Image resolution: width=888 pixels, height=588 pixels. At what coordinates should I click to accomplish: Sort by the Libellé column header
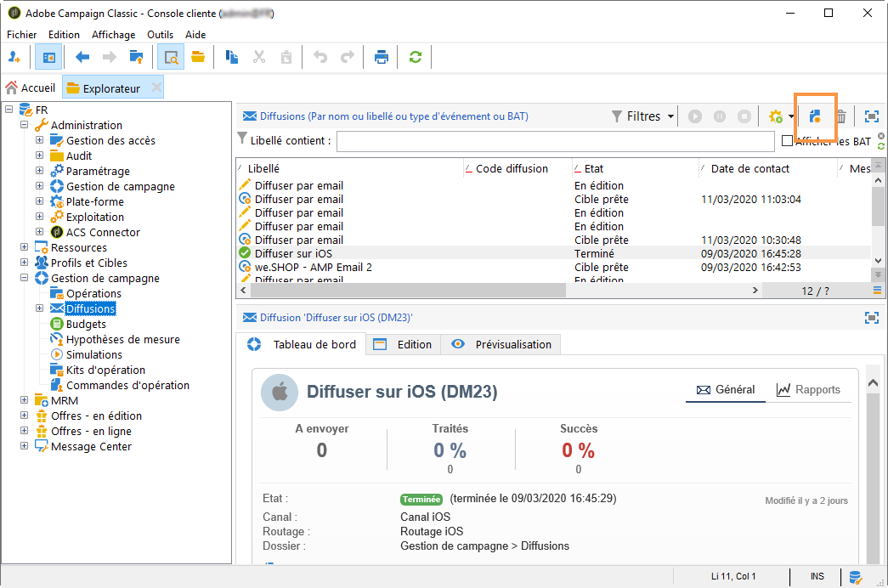349,168
